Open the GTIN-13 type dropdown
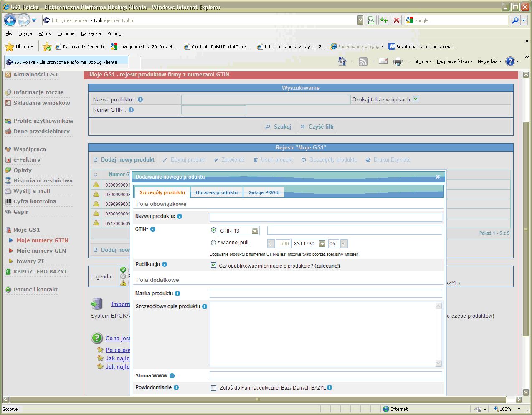532x415 pixels. point(255,230)
